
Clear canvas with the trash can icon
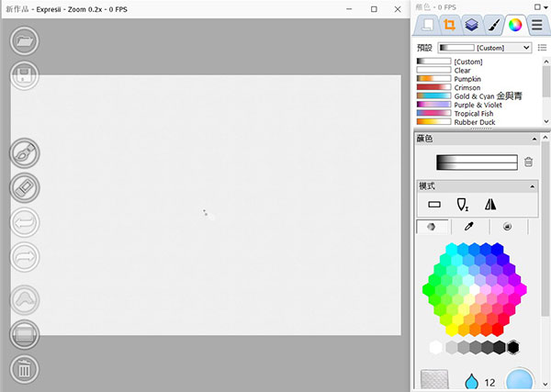24,369
